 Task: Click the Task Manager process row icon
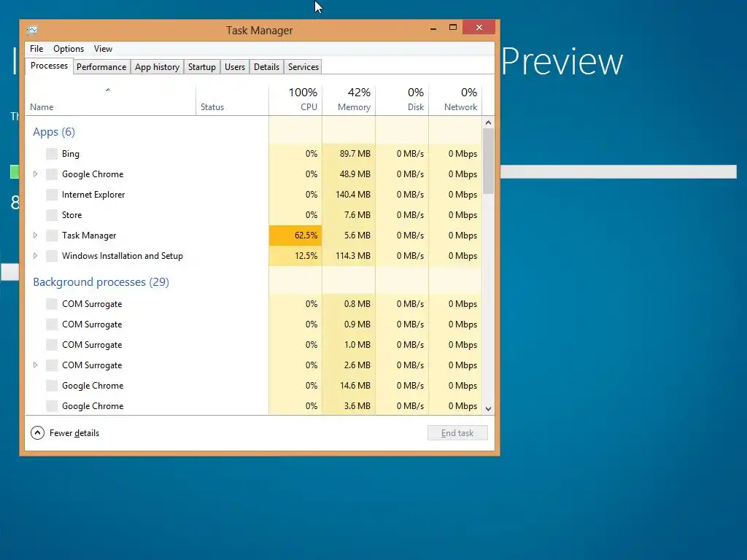52,236
